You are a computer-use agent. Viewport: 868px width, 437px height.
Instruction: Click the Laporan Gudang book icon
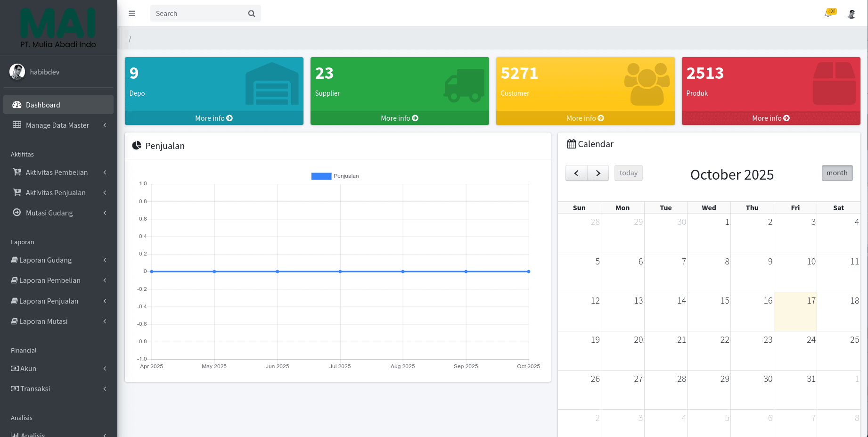[15, 260]
